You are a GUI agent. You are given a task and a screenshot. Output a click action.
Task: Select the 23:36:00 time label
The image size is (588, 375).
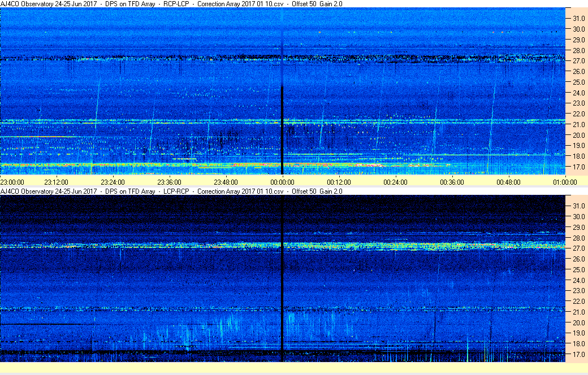[x=169, y=182]
